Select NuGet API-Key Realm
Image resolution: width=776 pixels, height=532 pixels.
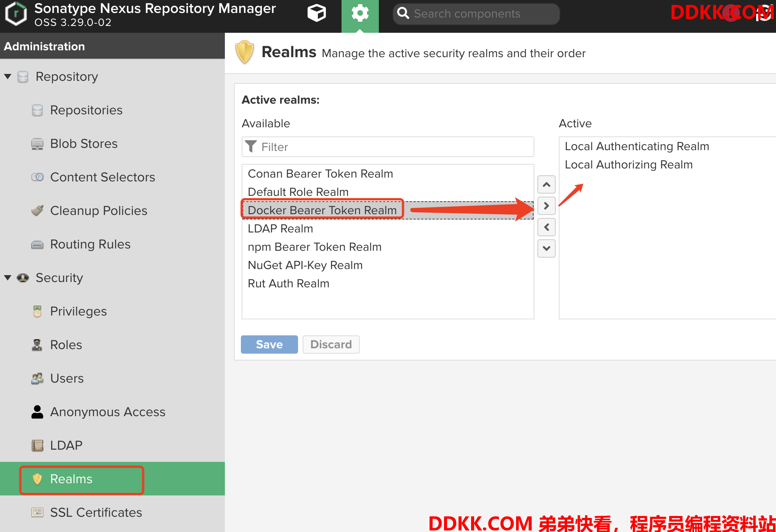[388, 265]
